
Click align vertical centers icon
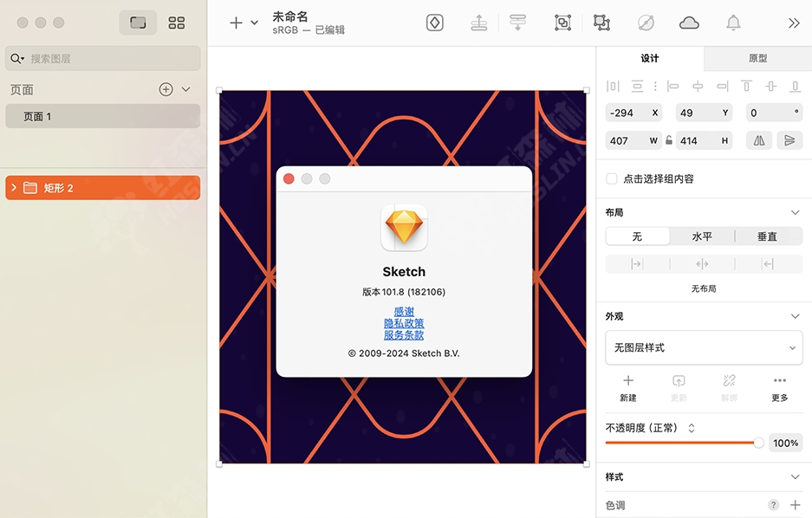pos(770,86)
